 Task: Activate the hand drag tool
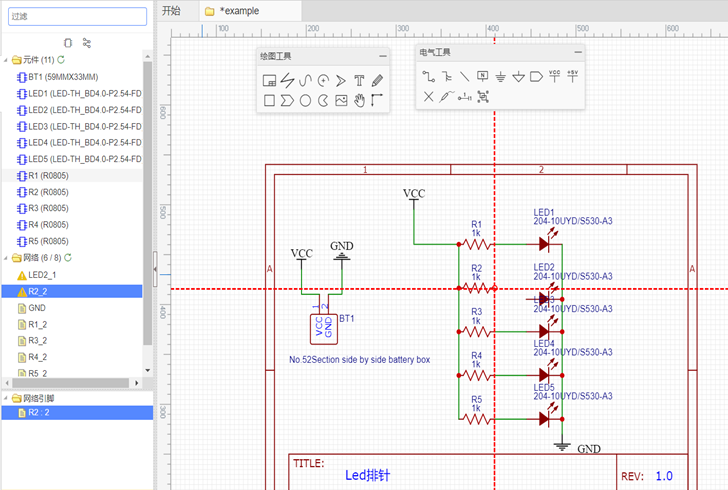pos(359,100)
